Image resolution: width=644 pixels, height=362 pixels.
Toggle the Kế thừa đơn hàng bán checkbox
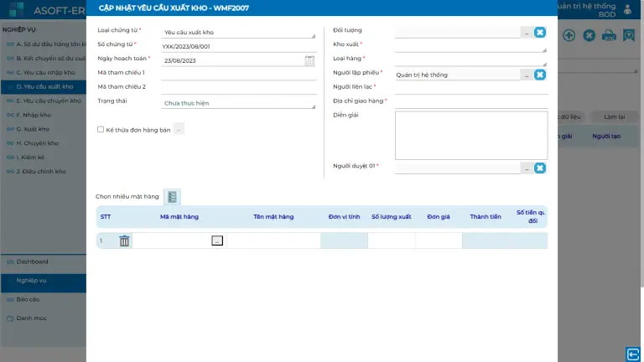click(x=101, y=130)
